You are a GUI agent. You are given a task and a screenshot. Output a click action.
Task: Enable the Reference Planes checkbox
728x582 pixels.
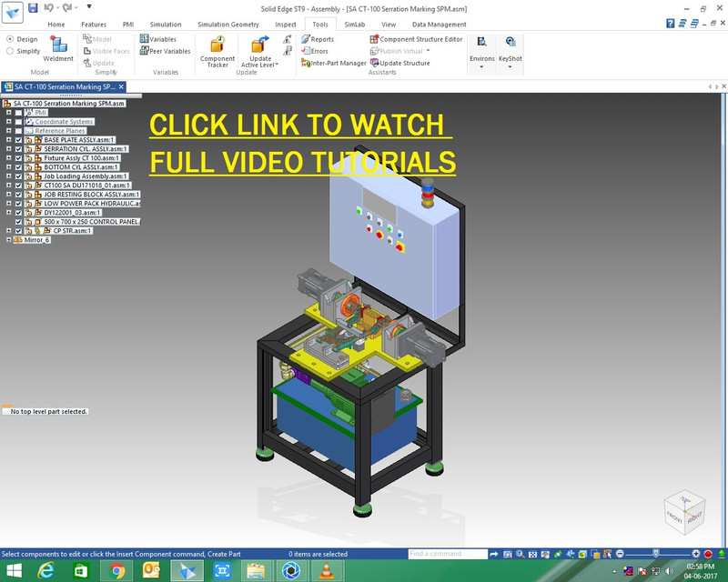coord(18,131)
